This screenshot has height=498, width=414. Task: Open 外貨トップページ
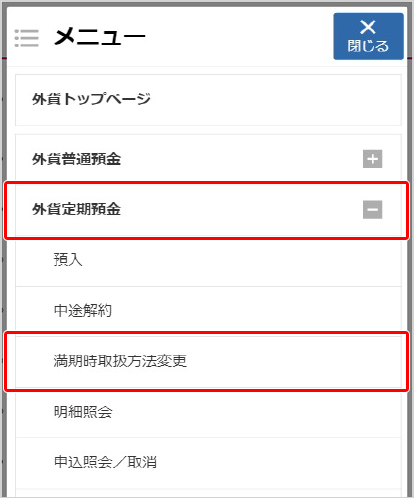click(x=91, y=99)
